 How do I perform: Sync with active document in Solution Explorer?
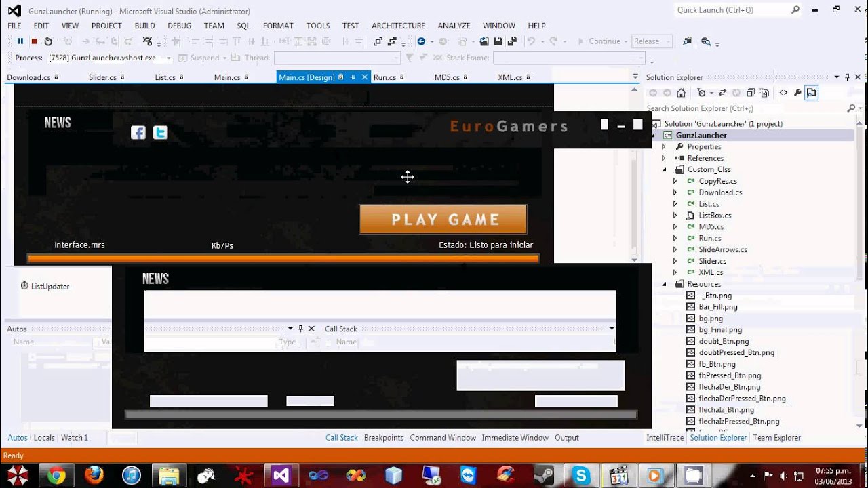click(x=722, y=93)
